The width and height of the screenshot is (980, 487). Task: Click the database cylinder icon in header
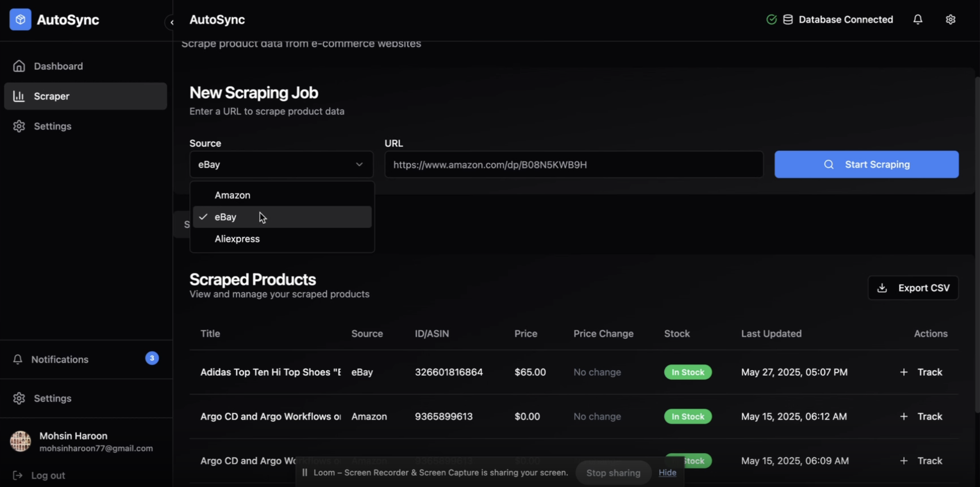click(x=788, y=19)
